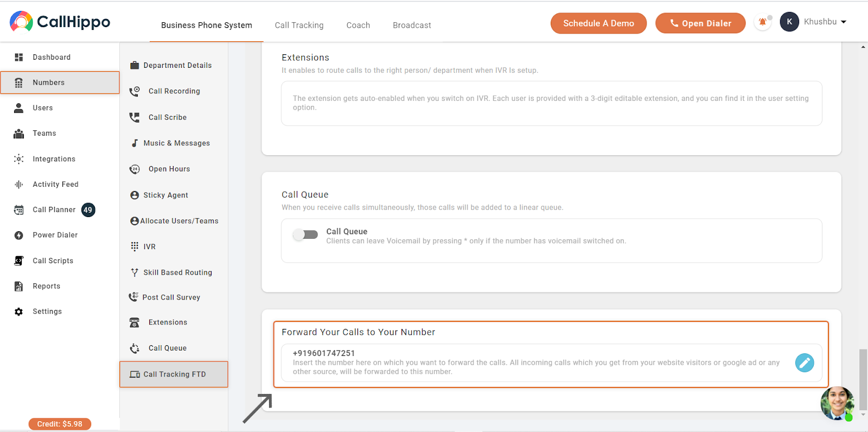Click the K profile avatar

(x=789, y=22)
